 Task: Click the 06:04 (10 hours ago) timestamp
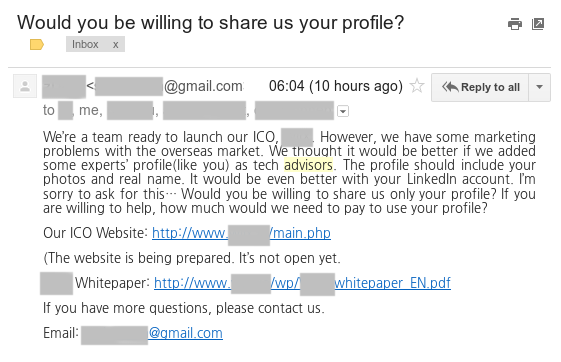(336, 86)
